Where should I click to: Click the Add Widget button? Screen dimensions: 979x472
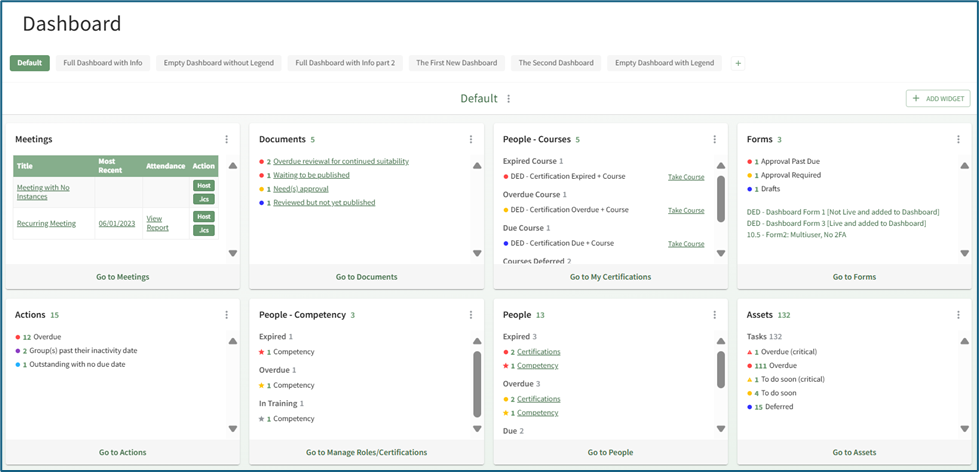tap(938, 99)
